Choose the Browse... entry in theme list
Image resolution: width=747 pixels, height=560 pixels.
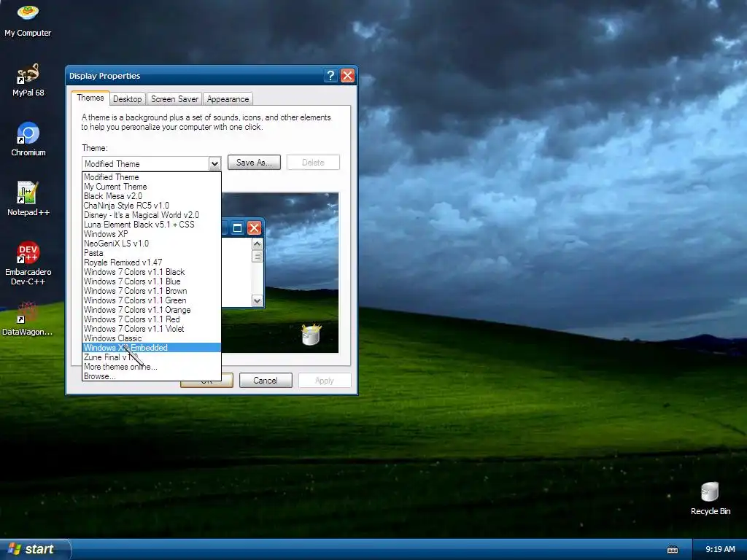tap(152, 376)
